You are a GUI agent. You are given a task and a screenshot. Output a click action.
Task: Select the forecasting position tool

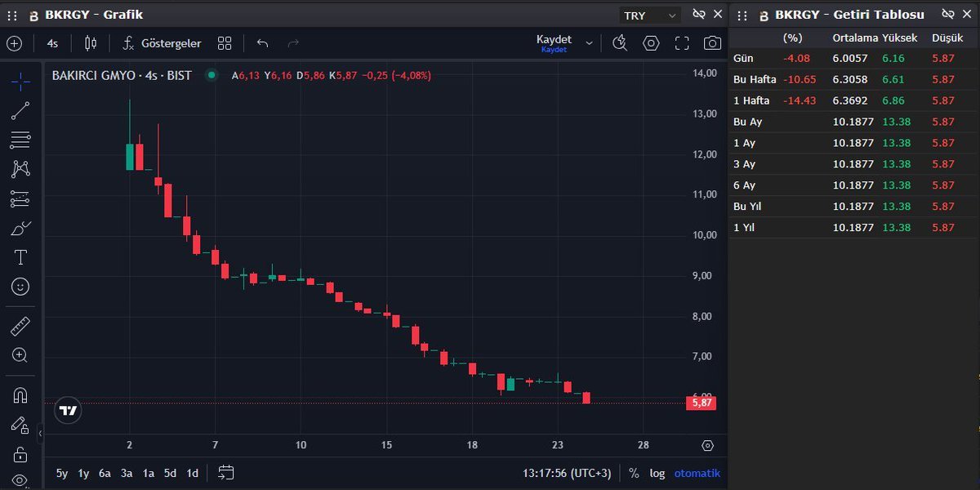(x=20, y=198)
